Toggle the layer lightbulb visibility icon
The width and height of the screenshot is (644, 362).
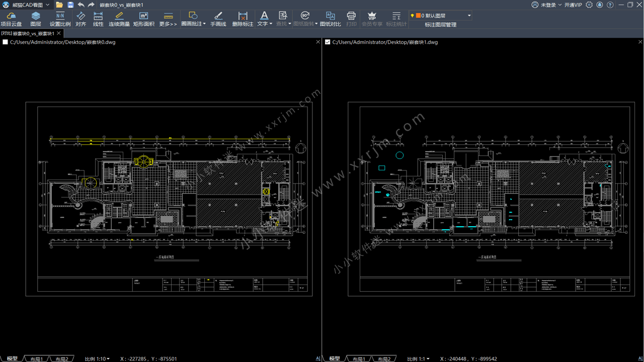coord(412,16)
